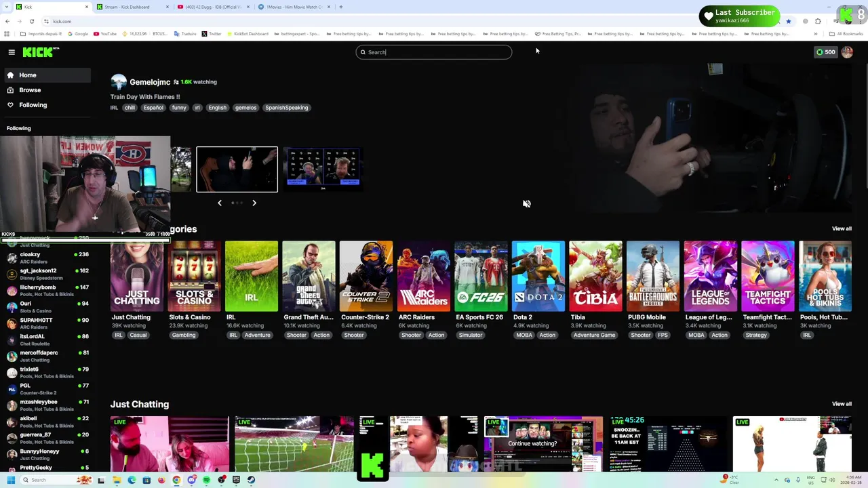Viewport: 868px width, 488px height.
Task: Click the Español stream tag
Action: click(153, 108)
